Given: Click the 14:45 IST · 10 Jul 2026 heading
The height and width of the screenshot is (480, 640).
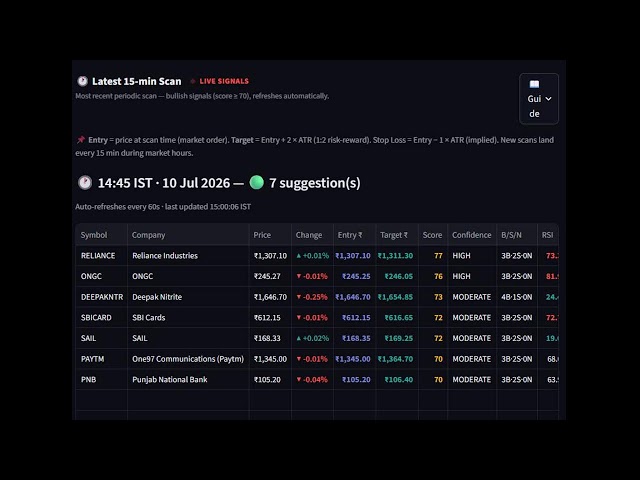Looking at the screenshot, I should tap(164, 183).
